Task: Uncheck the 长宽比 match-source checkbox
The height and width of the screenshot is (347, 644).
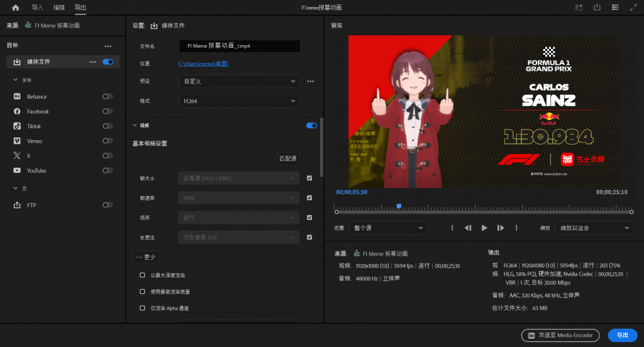Action: pyautogui.click(x=309, y=238)
